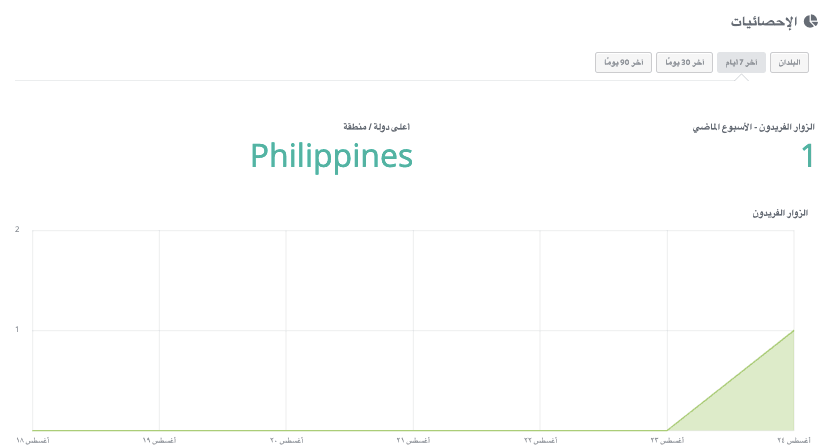Click the y-axis value 1

point(17,329)
